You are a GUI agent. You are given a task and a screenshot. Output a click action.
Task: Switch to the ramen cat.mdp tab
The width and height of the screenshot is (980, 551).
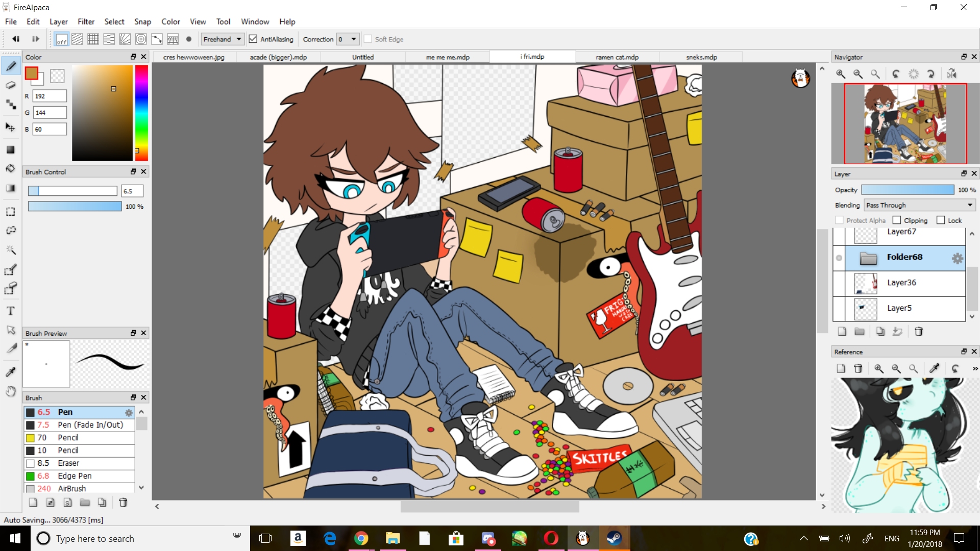click(617, 57)
